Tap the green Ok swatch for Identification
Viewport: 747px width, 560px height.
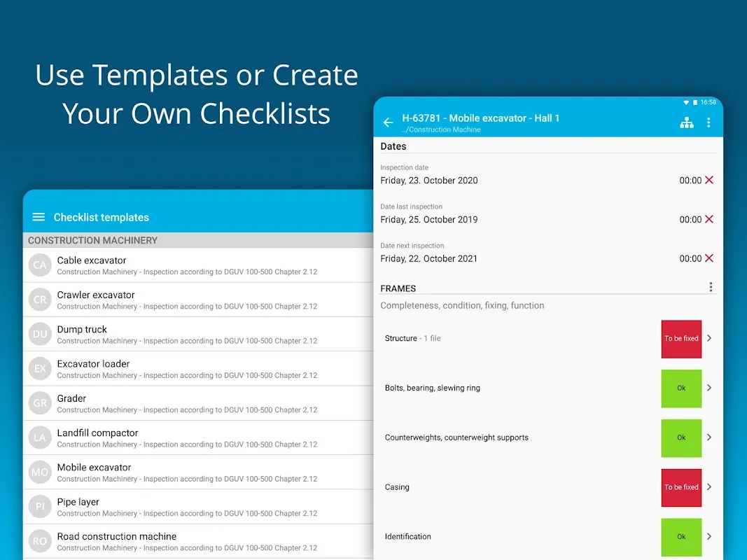pyautogui.click(x=681, y=537)
